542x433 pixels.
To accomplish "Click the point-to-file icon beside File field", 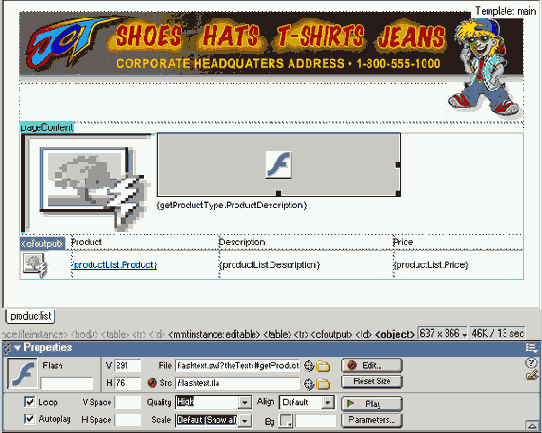I will pyautogui.click(x=309, y=365).
